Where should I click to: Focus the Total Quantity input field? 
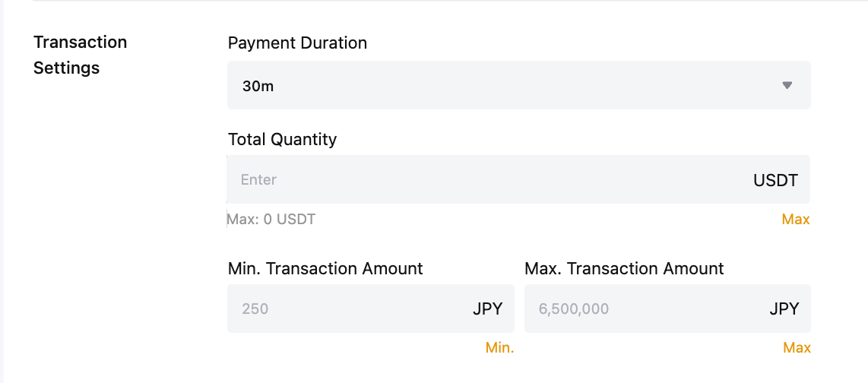coord(486,179)
